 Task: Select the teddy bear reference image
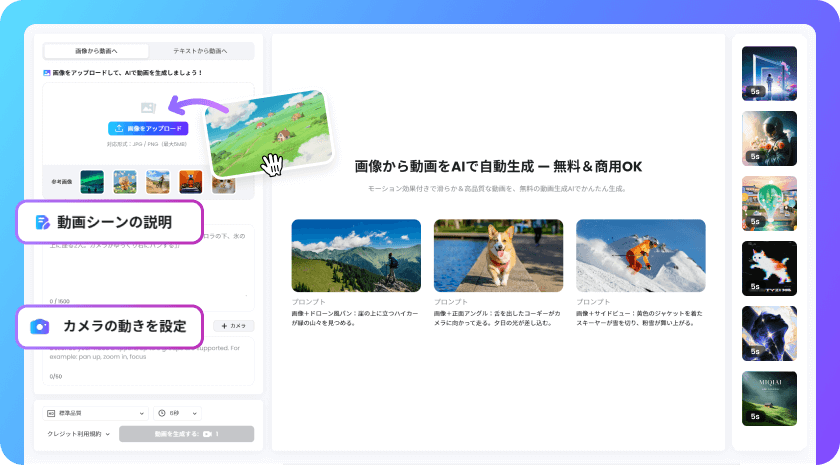pyautogui.click(x=125, y=182)
